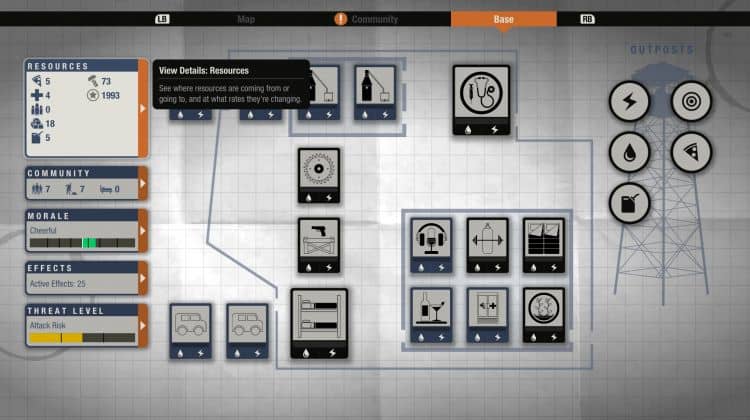Select the Lounge bar bottle and glass facility

click(x=431, y=315)
